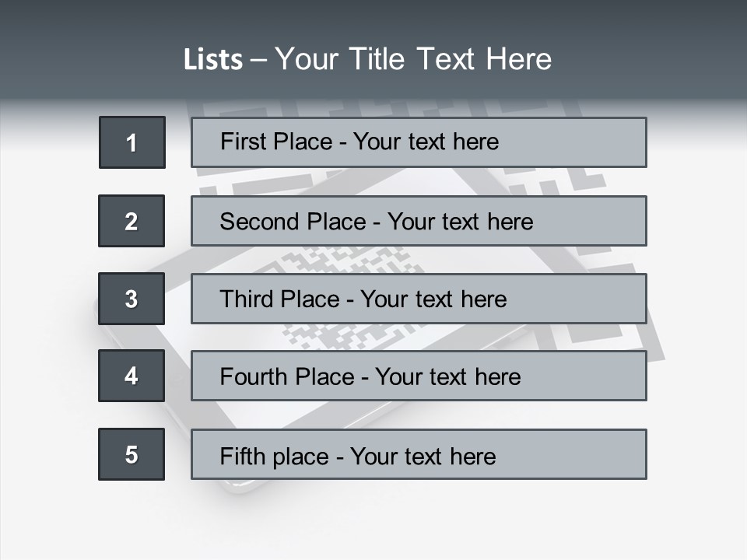Select the Your Title Text Here heading
The height and width of the screenshot is (560, 747).
point(412,59)
